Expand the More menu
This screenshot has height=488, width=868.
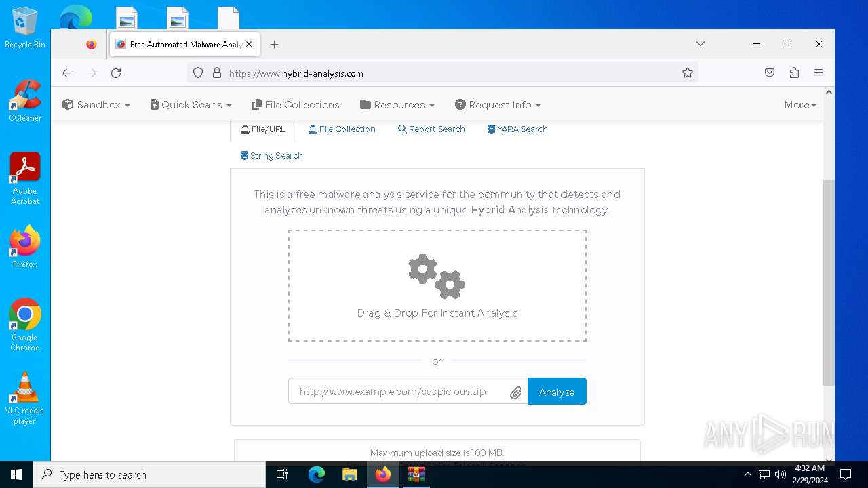tap(800, 105)
